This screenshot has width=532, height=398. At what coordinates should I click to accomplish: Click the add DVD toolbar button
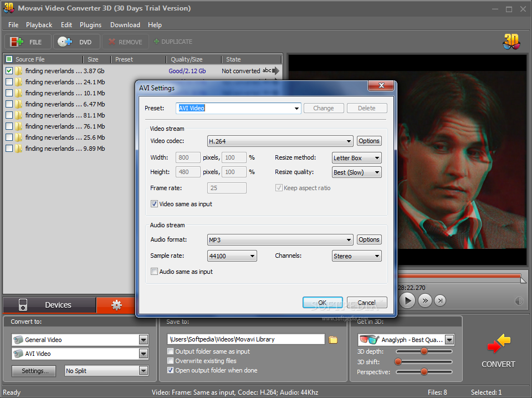pyautogui.click(x=76, y=42)
